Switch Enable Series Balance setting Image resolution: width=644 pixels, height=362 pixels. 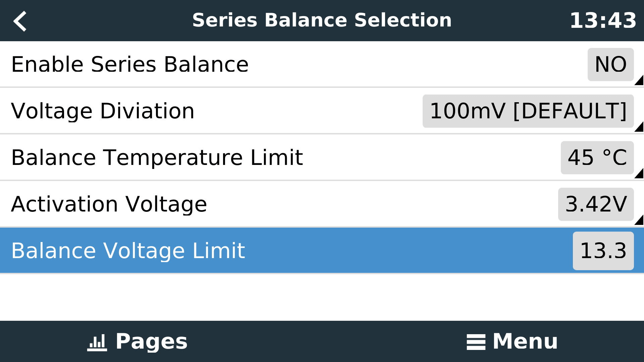(x=610, y=64)
